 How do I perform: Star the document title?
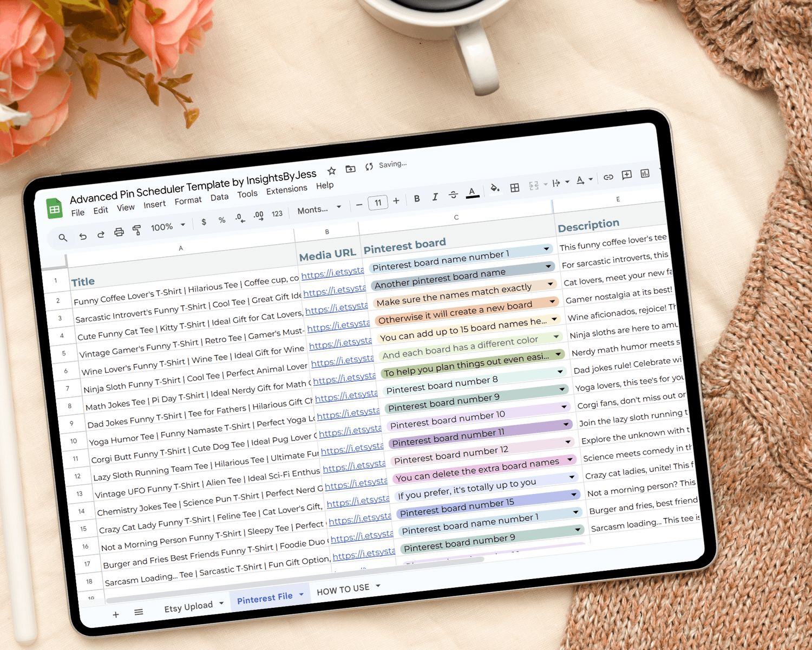pos(332,171)
